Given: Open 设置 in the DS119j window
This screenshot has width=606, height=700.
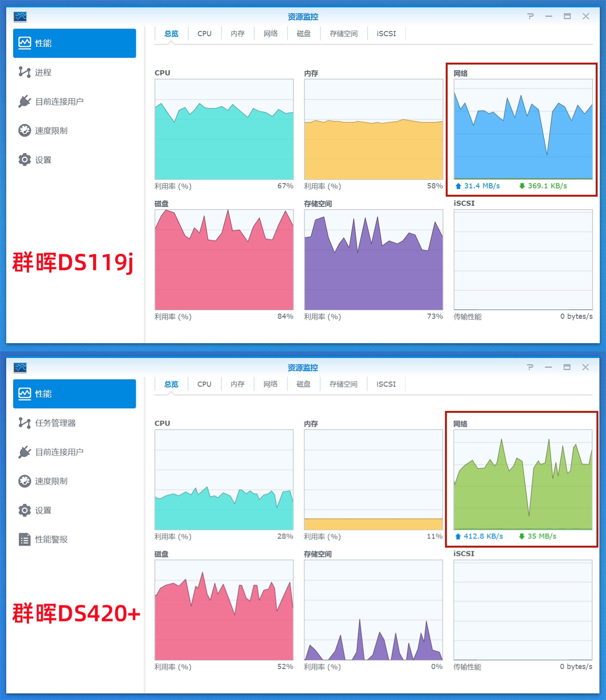Looking at the screenshot, I should click(74, 160).
